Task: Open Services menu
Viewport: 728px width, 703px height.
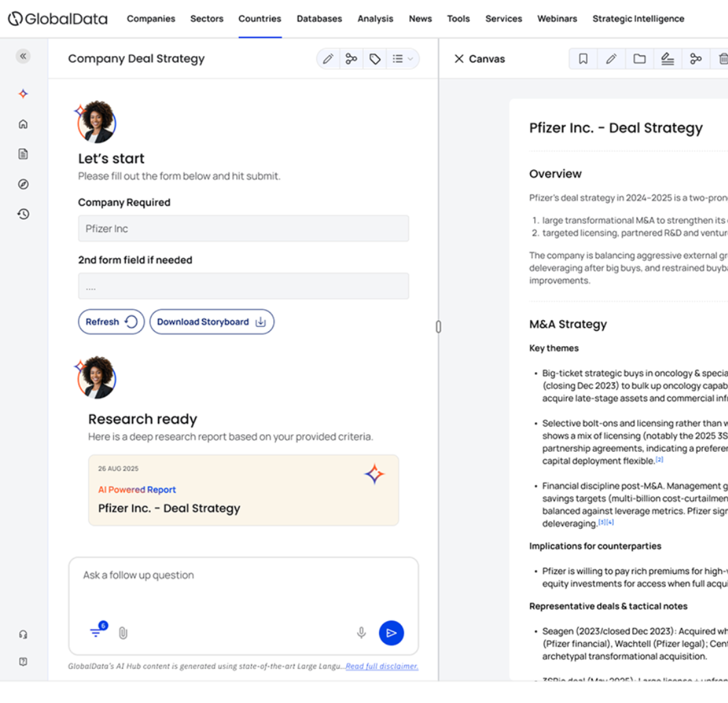Action: pos(504,18)
